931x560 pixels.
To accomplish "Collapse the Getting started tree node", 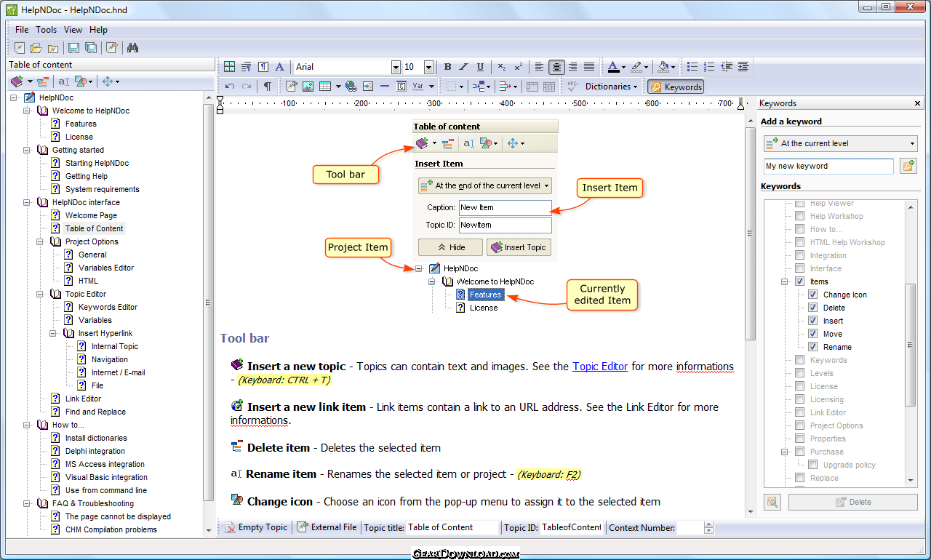I will [27, 150].
